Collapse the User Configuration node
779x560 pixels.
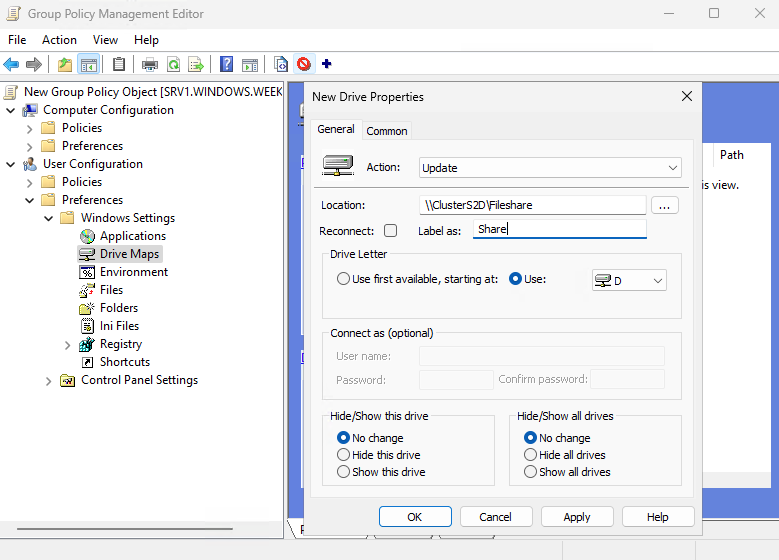coord(10,164)
